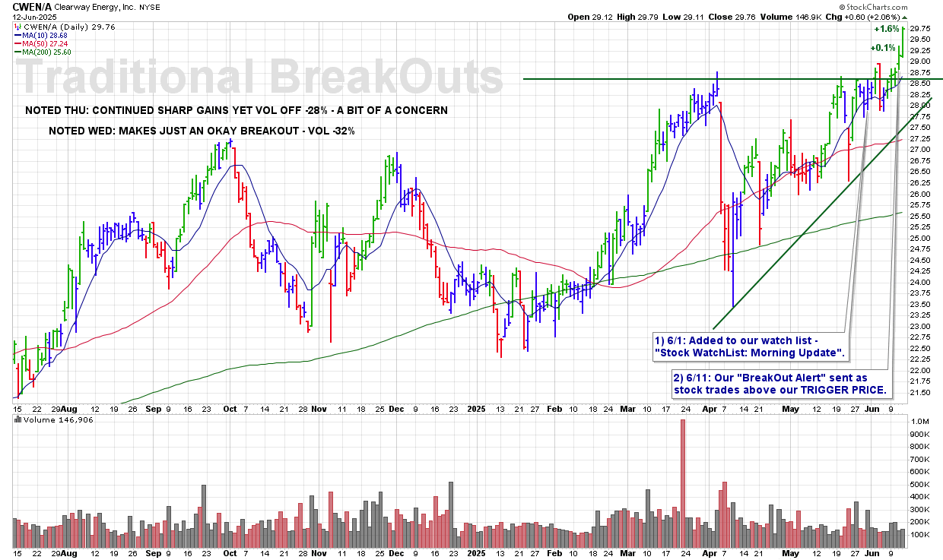
Task: Click the 1.0M volume axis label
Action: [x=917, y=422]
